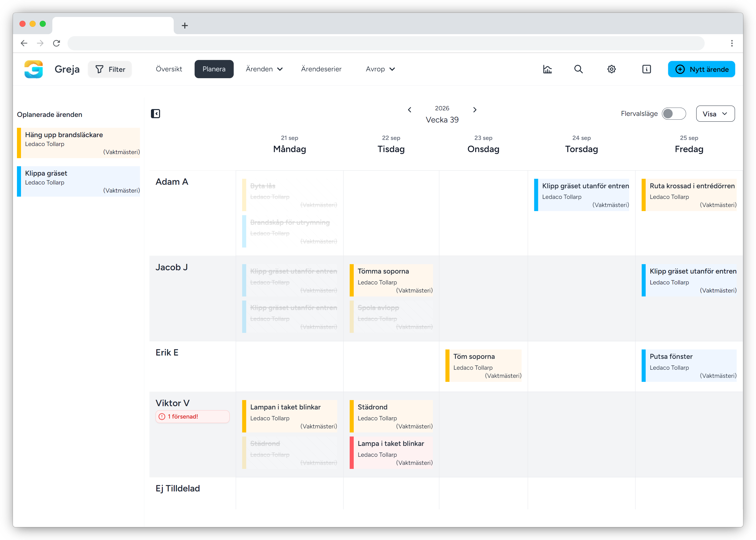The height and width of the screenshot is (540, 756).
Task: Expand the Avrop dropdown
Action: point(380,69)
